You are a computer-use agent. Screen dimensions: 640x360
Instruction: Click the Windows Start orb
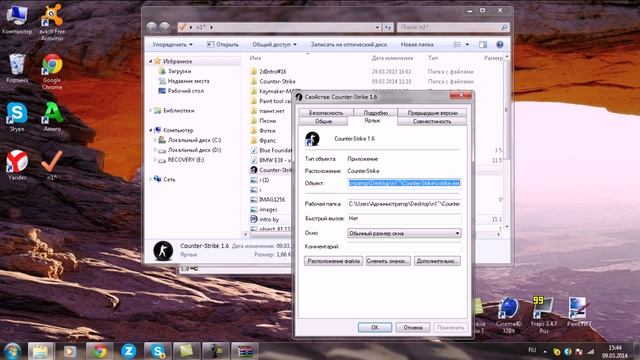[12, 351]
